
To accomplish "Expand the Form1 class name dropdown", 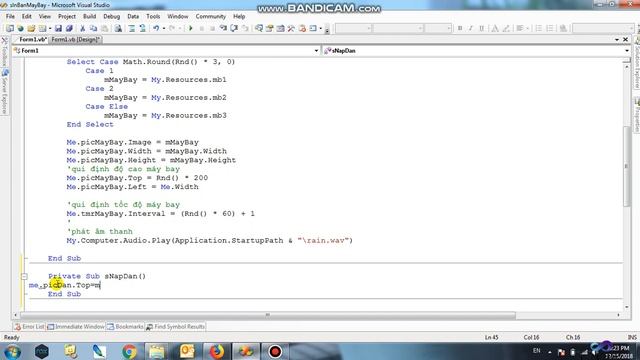I will 316,51.
